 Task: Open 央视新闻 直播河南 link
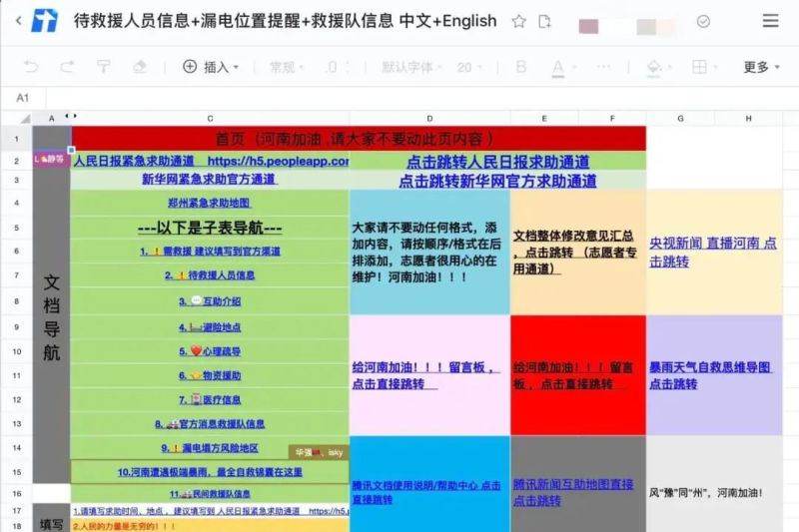click(x=713, y=252)
